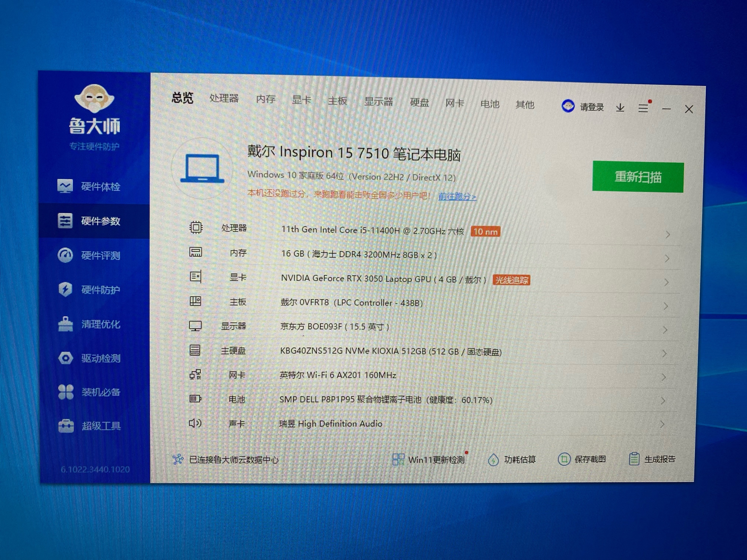Expand the 处理器 row details chevron
The height and width of the screenshot is (560, 747).
(668, 234)
